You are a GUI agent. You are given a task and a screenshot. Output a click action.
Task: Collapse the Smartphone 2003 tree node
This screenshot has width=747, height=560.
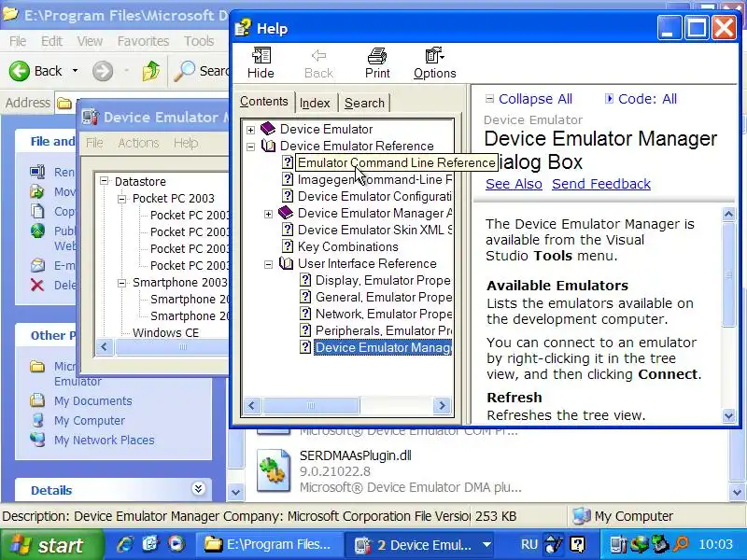pyautogui.click(x=121, y=283)
